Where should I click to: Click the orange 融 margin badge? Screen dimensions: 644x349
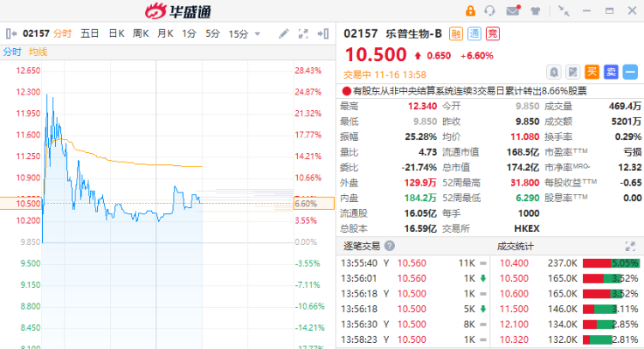456,34
